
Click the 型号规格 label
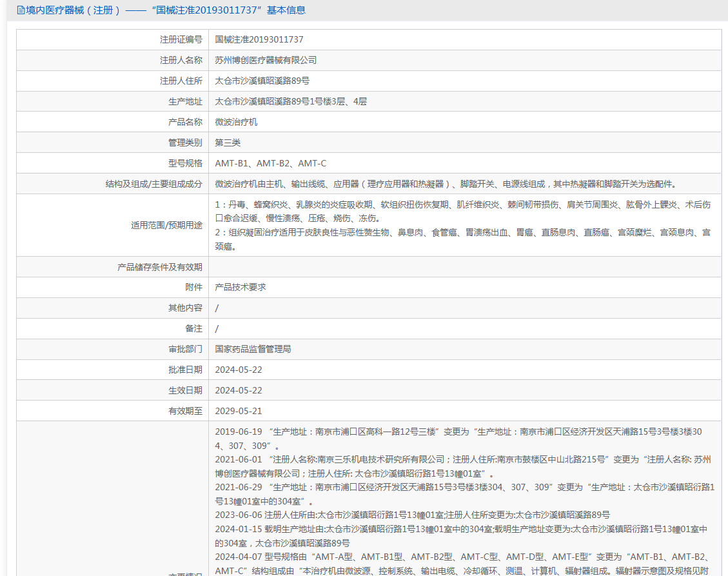pos(185,163)
